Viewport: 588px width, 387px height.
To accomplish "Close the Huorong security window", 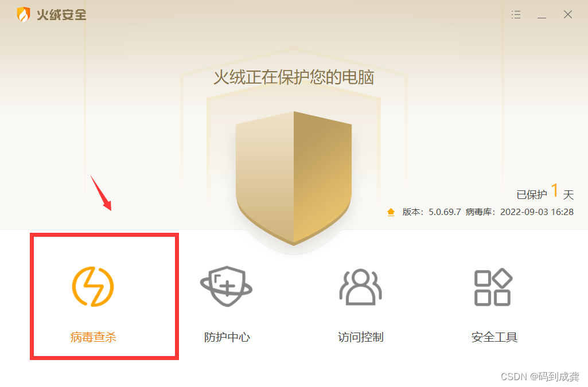I will click(x=568, y=14).
